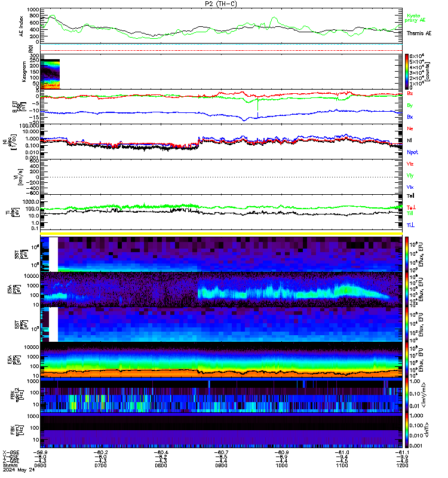Click the cyan dotted line in the ROI strip
Viewport: 448px width, 478px height.
click(221, 45)
